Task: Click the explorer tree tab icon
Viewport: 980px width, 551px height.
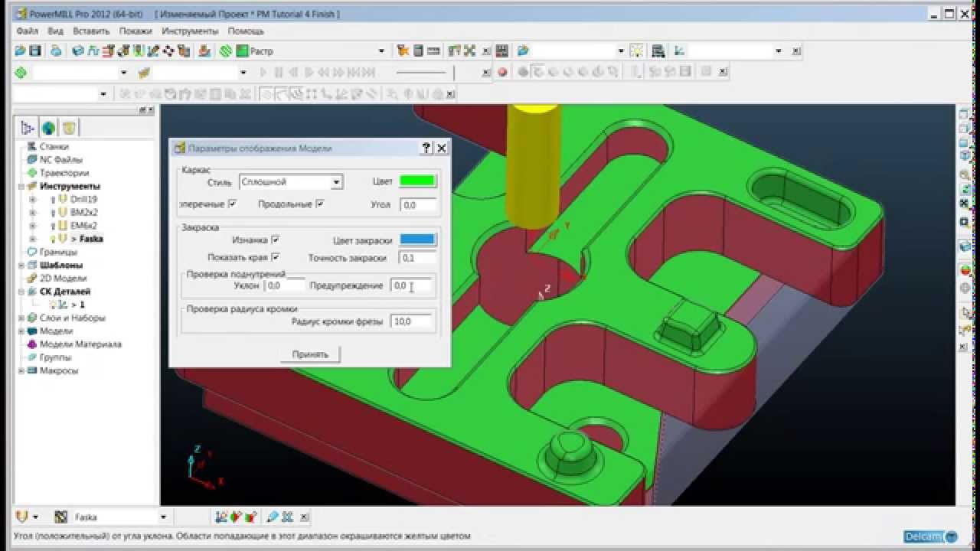Action: pyautogui.click(x=28, y=128)
